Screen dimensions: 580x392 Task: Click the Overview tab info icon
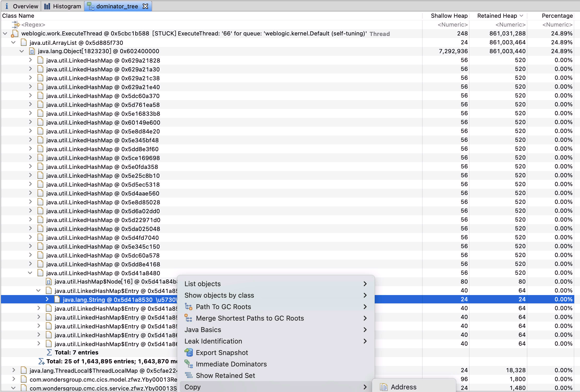coord(7,6)
